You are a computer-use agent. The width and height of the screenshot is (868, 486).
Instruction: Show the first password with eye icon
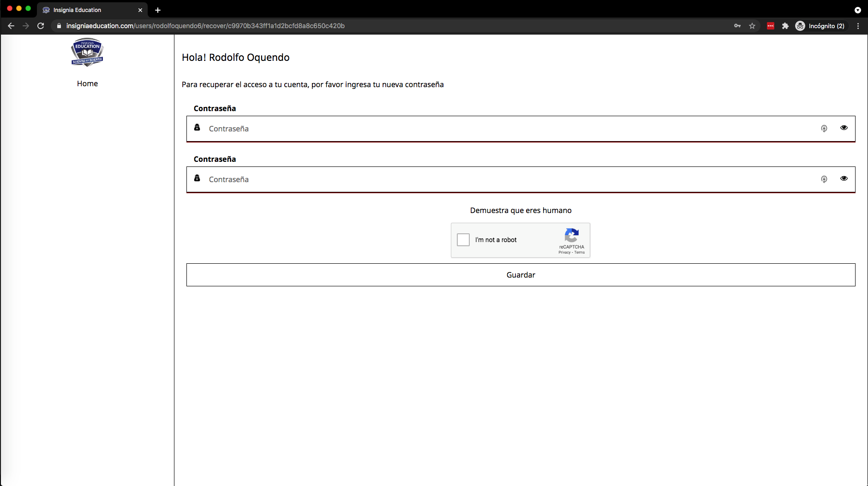(844, 128)
